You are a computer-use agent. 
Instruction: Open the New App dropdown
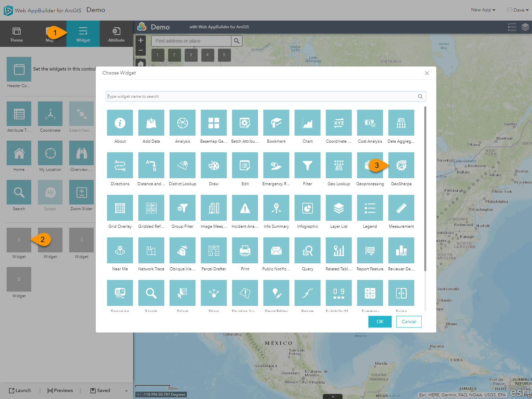point(483,10)
